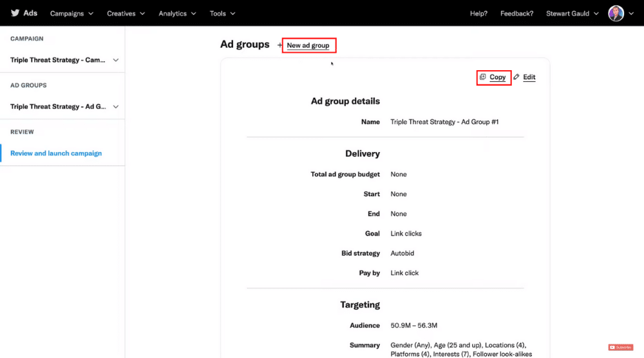This screenshot has width=644, height=358.
Task: Click the profile avatar picture
Action: (616, 14)
